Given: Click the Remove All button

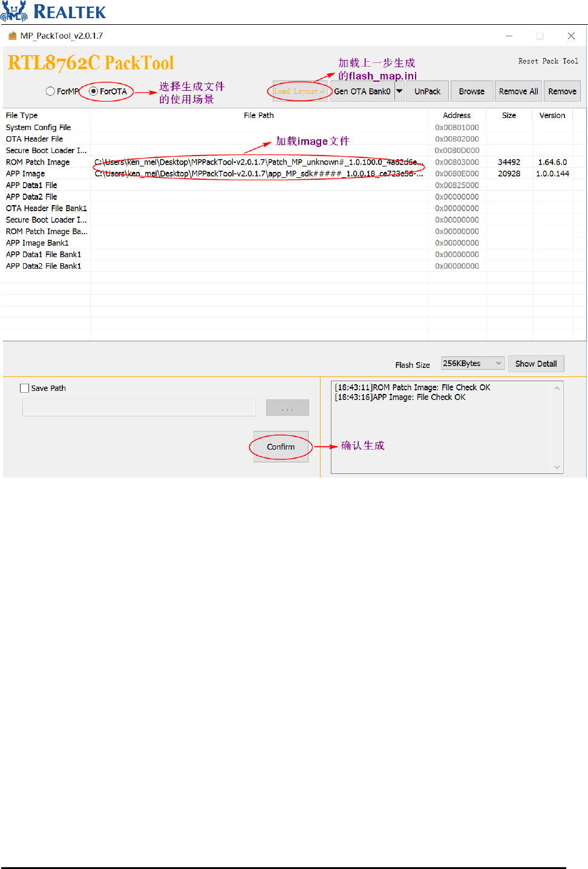Looking at the screenshot, I should click(518, 91).
